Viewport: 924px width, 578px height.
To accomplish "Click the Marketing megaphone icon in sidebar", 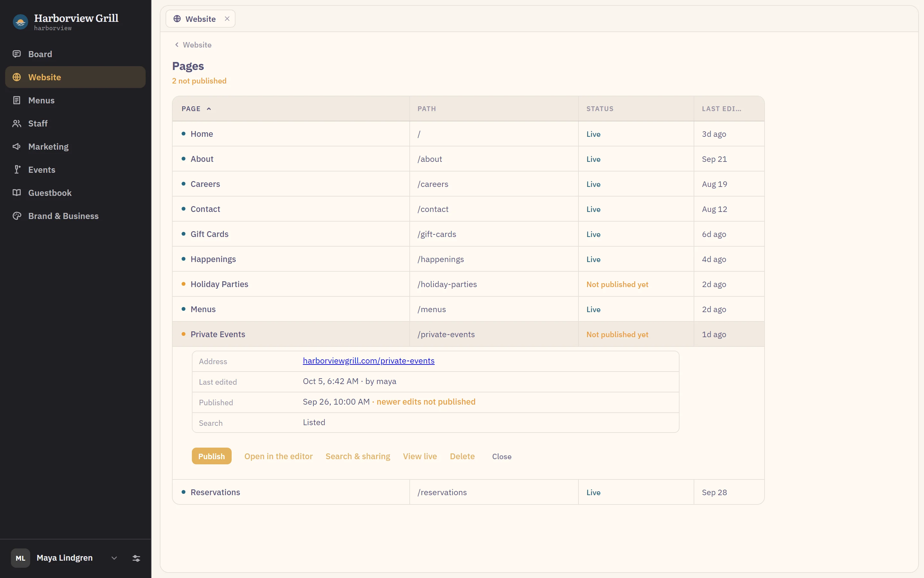I will pyautogui.click(x=16, y=146).
